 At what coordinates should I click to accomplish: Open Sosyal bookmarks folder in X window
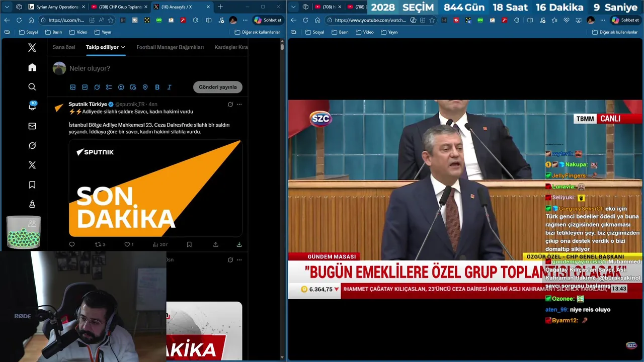[x=28, y=32]
